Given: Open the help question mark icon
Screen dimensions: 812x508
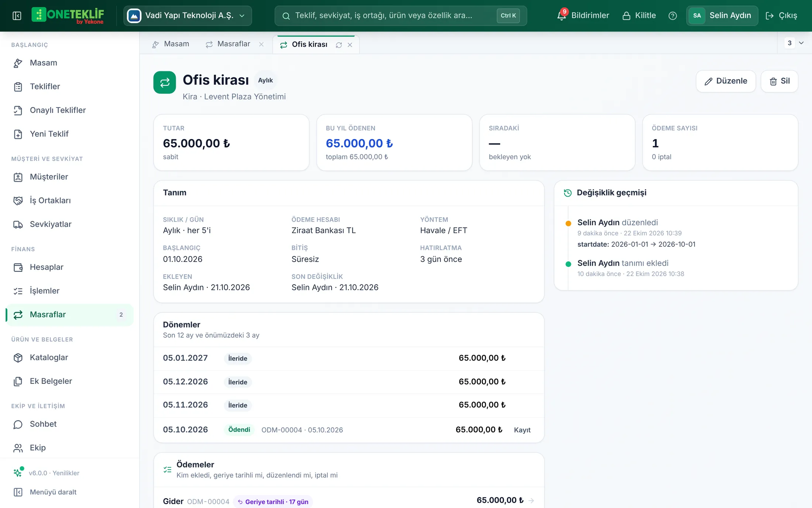Looking at the screenshot, I should coord(672,16).
